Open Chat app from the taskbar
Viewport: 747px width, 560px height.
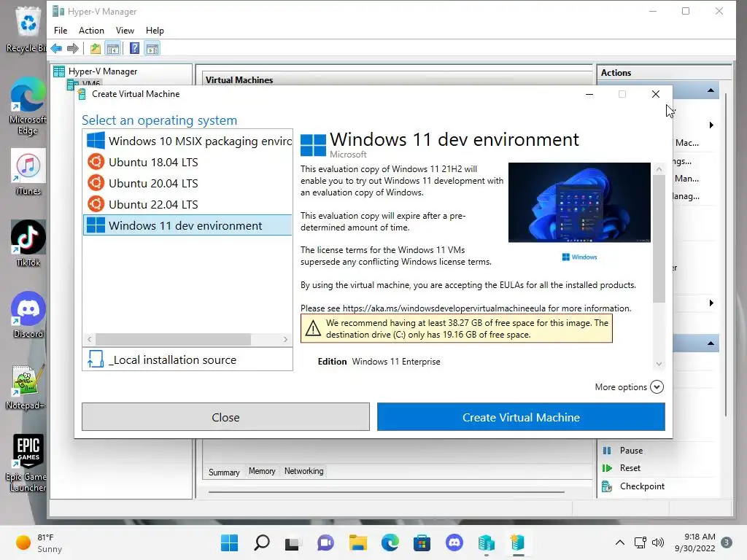click(x=325, y=542)
